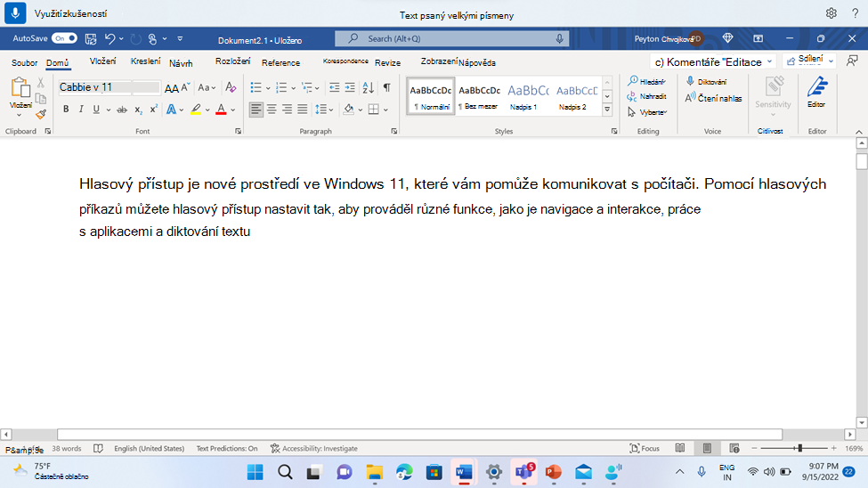Toggle Show paragraph marks
The height and width of the screenshot is (488, 868).
[387, 87]
